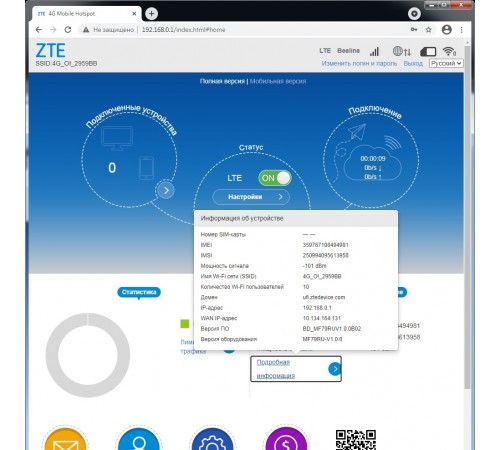The image size is (500, 450).
Task: Click the saved password key icon
Action: click(x=414, y=30)
